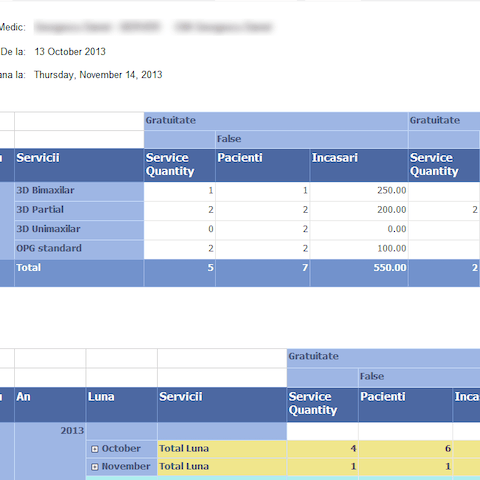The image size is (480, 480).
Task: Select the 3D Unimaxilar service row
Action: coord(79,230)
